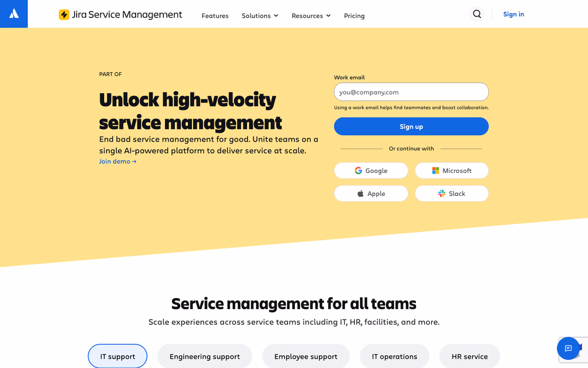
Task: Open the Features menu item
Action: click(215, 16)
